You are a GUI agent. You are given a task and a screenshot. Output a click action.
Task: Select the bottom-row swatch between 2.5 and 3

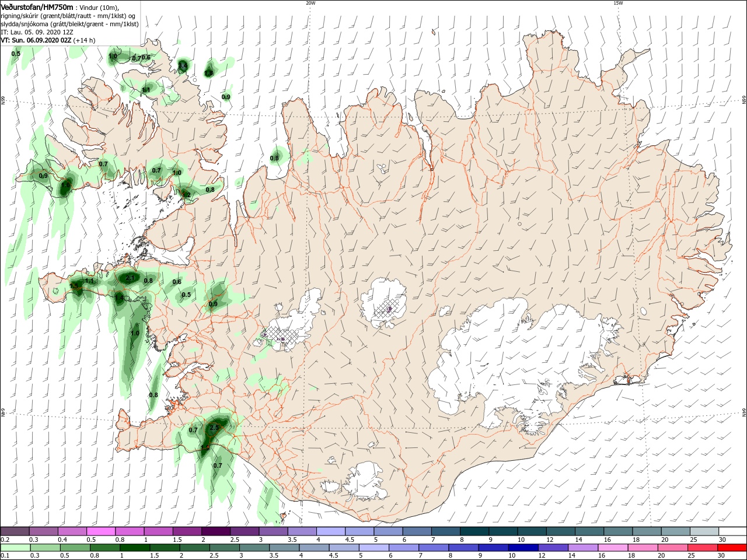224,548
